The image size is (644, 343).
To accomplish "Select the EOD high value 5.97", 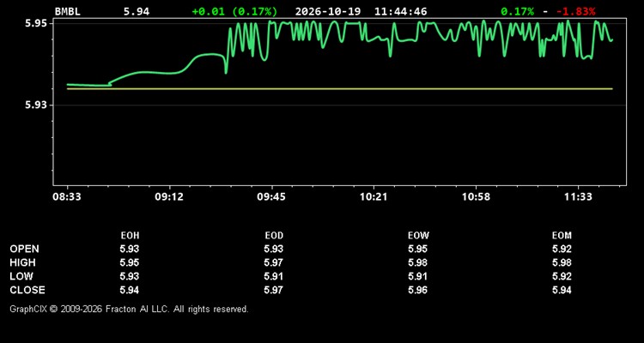I will [x=274, y=262].
